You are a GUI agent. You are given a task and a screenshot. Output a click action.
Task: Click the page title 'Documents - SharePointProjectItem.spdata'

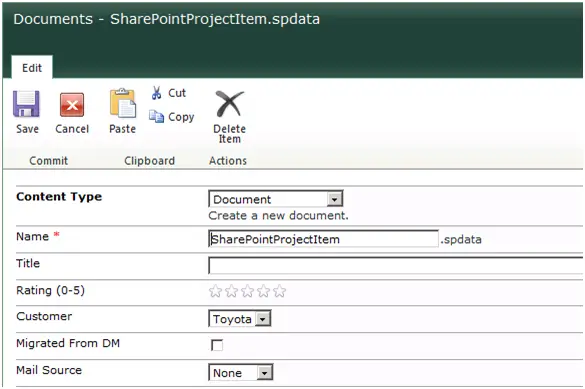coord(166,19)
